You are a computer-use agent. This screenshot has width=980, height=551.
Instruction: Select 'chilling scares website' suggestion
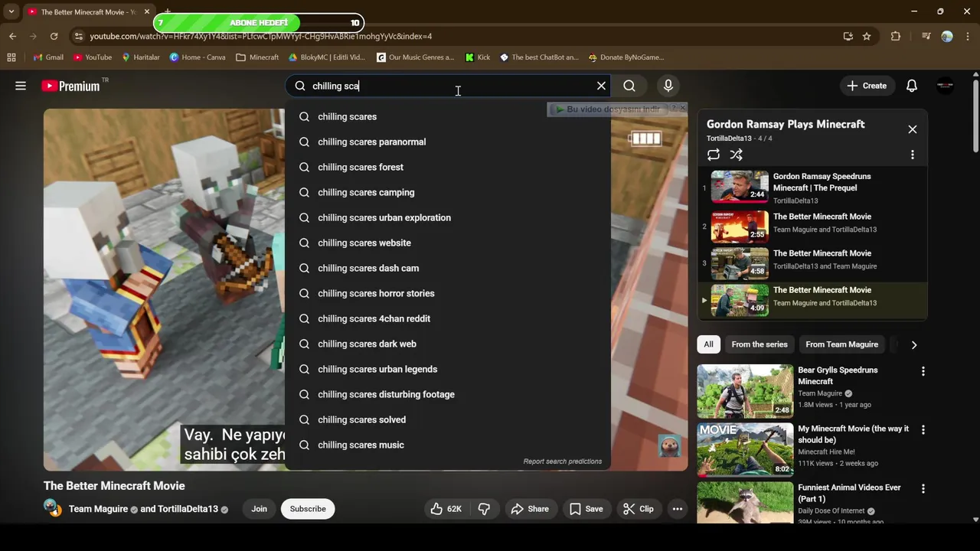click(x=448, y=243)
